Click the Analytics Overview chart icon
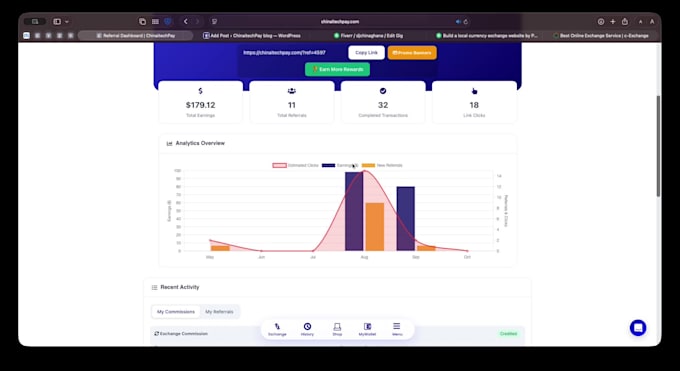 click(170, 143)
